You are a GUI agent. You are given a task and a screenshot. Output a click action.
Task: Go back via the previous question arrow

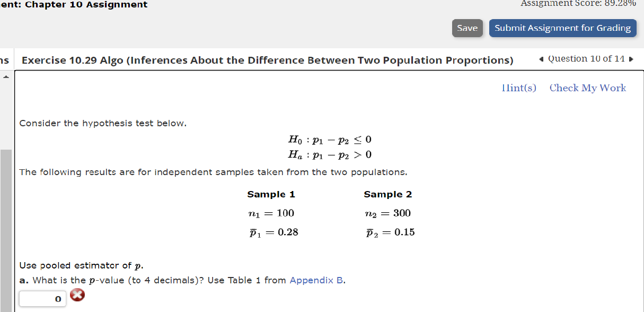(540, 59)
